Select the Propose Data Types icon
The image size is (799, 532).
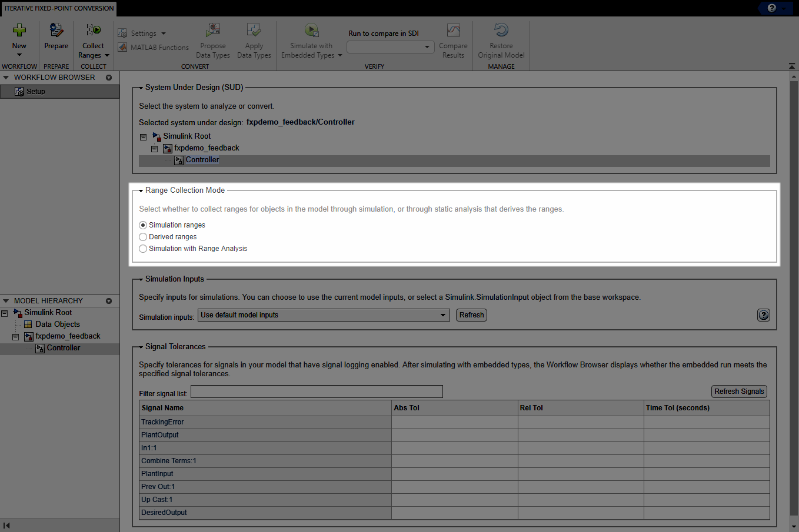(213, 29)
